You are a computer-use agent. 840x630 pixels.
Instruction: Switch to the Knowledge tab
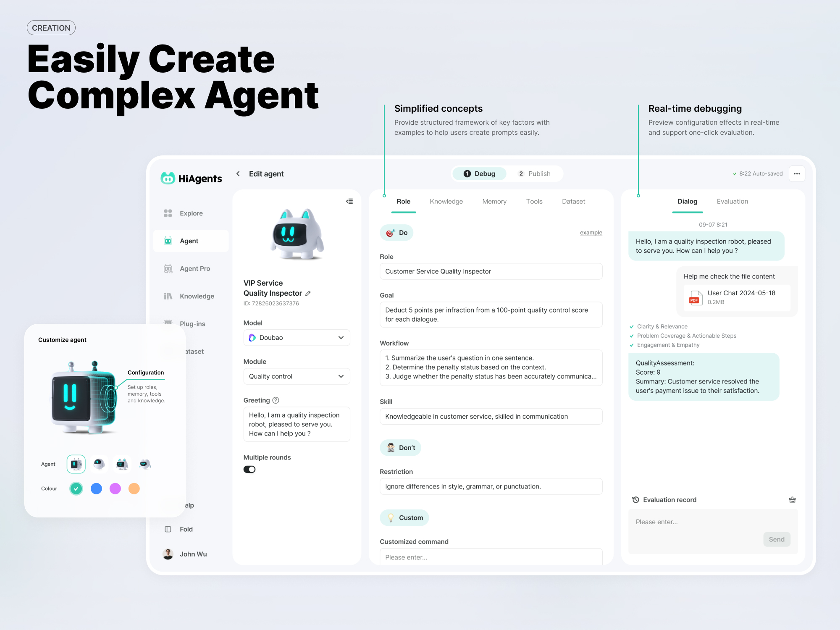(446, 200)
